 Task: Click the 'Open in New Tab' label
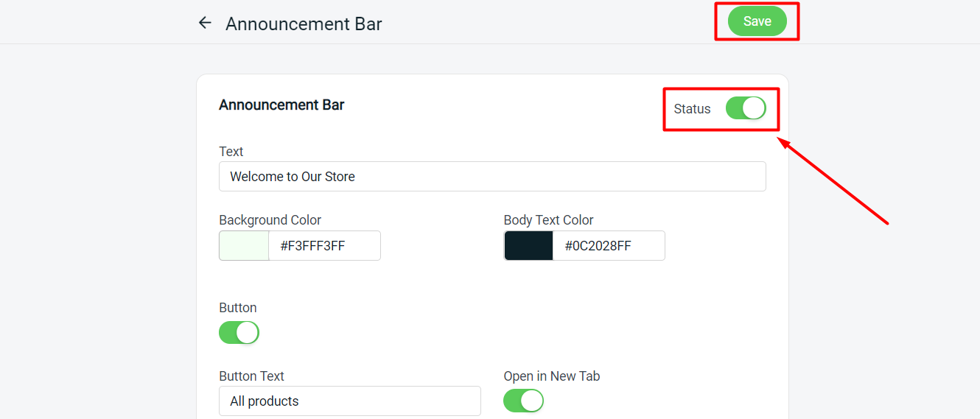[551, 376]
